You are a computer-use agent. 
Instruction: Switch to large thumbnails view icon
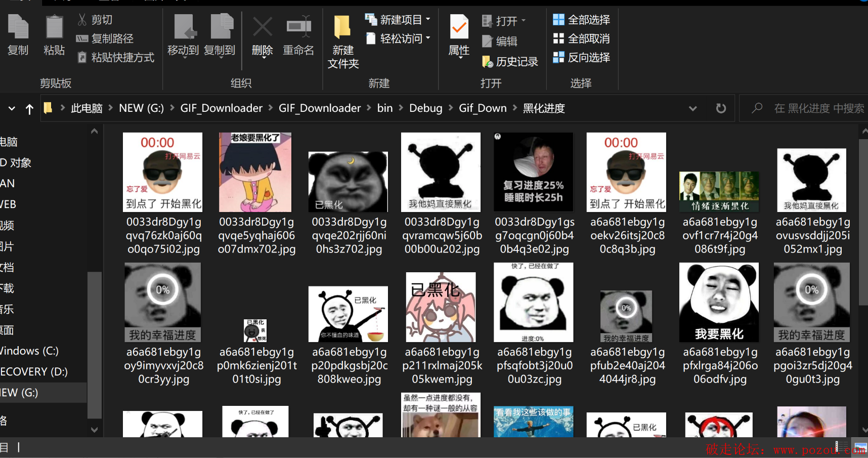coord(860,447)
